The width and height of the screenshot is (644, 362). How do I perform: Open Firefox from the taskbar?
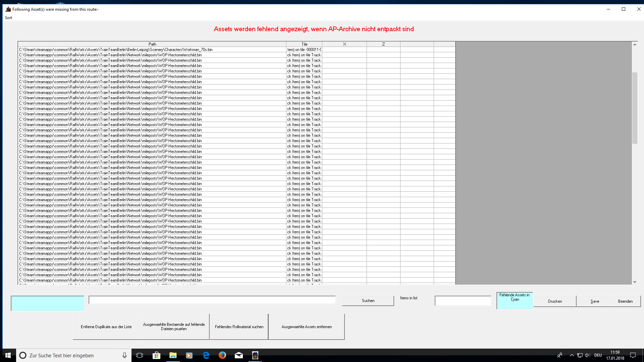[222, 355]
